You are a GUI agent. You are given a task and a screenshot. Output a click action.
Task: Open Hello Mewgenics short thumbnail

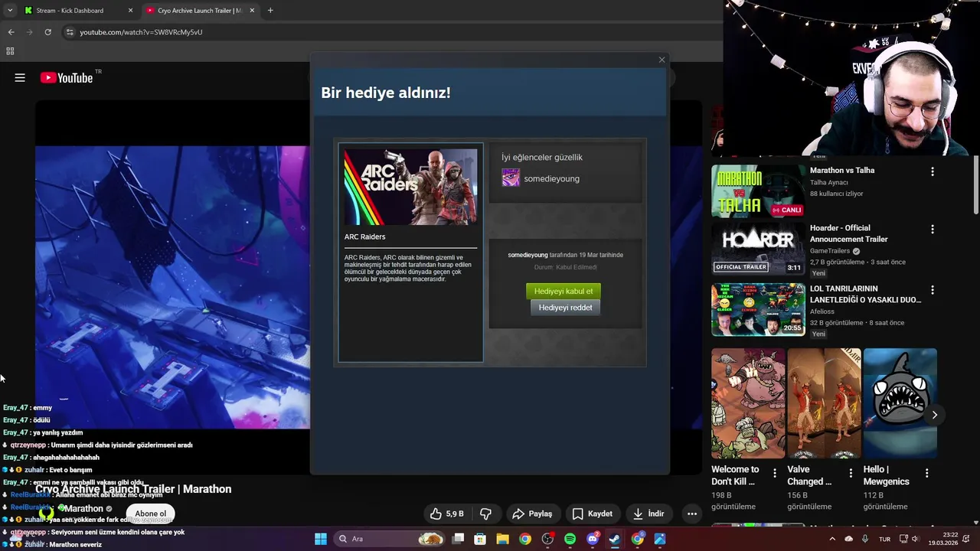coord(900,403)
